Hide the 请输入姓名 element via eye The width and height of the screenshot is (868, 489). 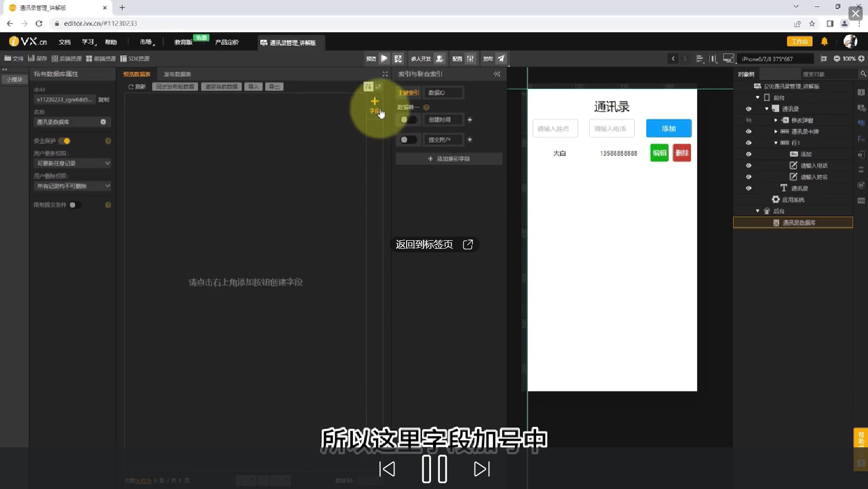[748, 177]
